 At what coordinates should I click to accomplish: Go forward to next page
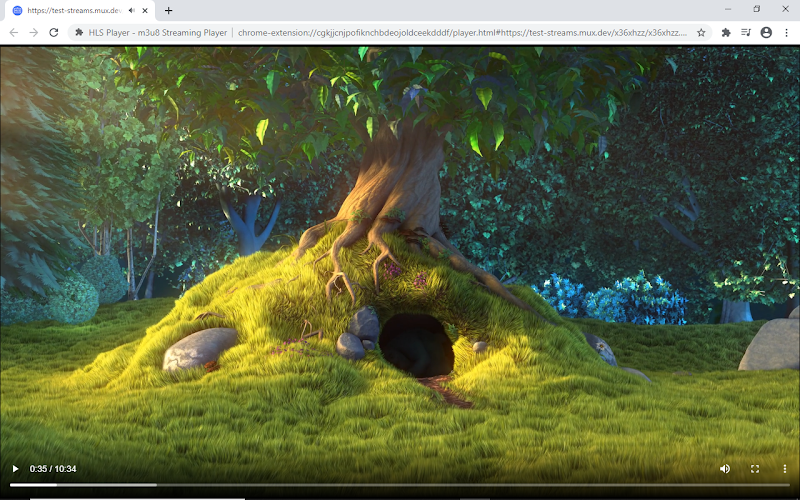(x=34, y=33)
